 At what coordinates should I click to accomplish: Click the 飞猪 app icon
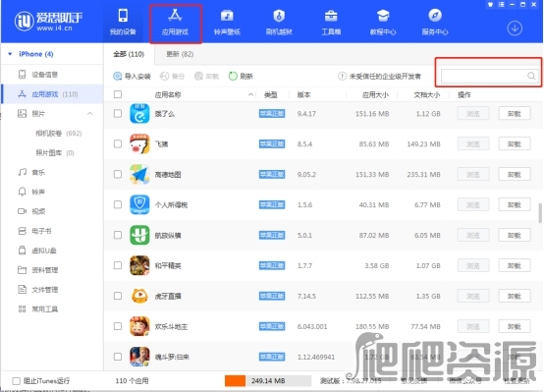click(x=139, y=143)
